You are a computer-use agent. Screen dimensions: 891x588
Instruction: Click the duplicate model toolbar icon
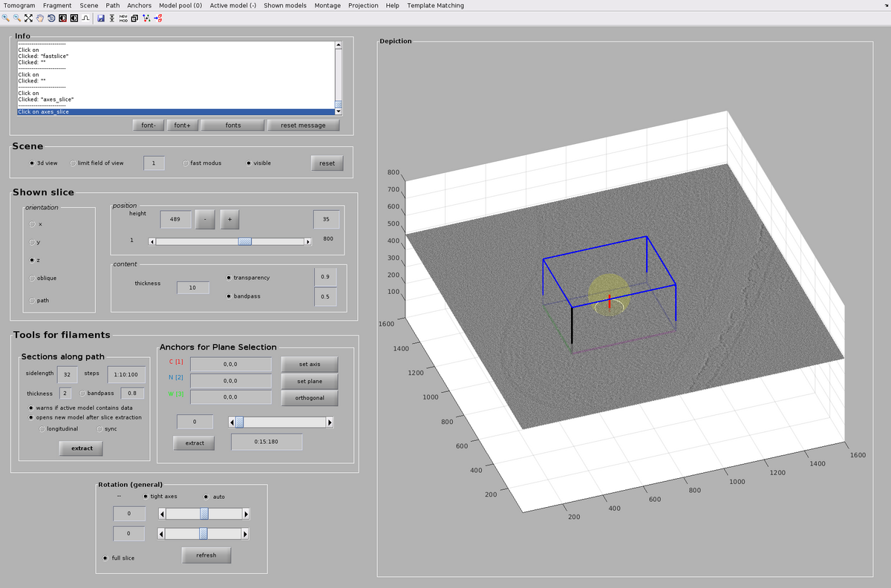(134, 19)
